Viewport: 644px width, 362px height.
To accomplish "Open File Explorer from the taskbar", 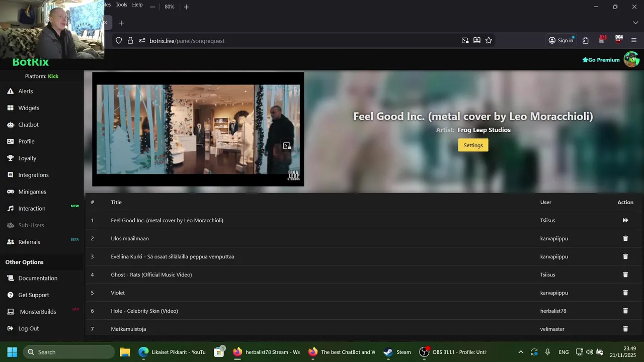I will click(125, 352).
